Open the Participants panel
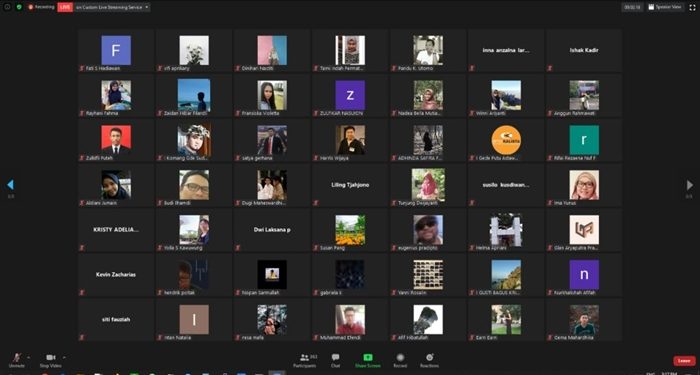 tap(305, 360)
